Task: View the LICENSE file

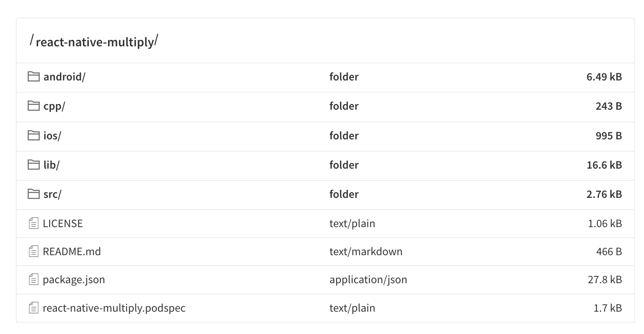Action: click(63, 223)
